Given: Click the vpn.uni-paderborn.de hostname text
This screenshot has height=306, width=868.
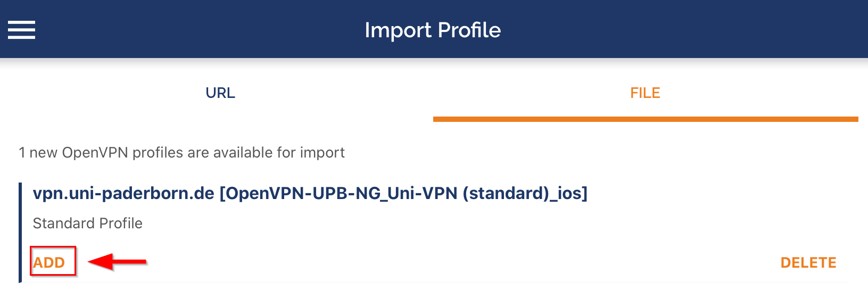Looking at the screenshot, I should [123, 193].
